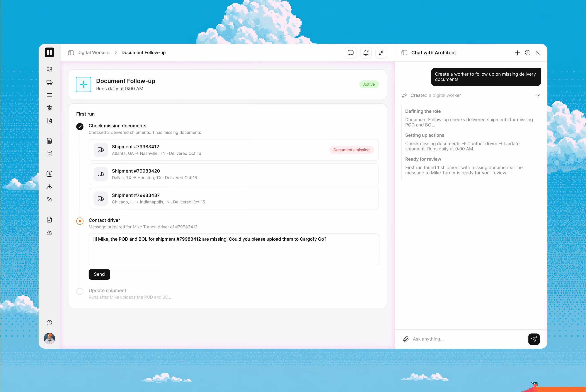Toggle the Architect sparkle icon in header
Viewport: 586px width, 392px height.
(x=381, y=53)
